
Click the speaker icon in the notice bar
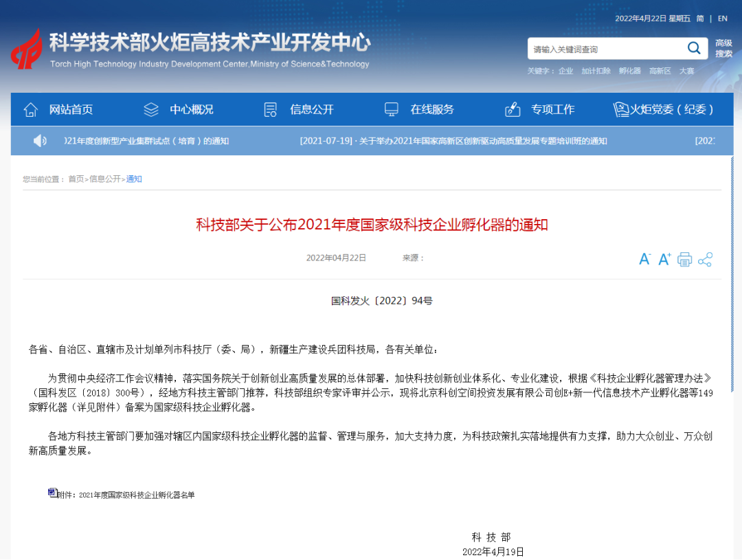click(40, 141)
